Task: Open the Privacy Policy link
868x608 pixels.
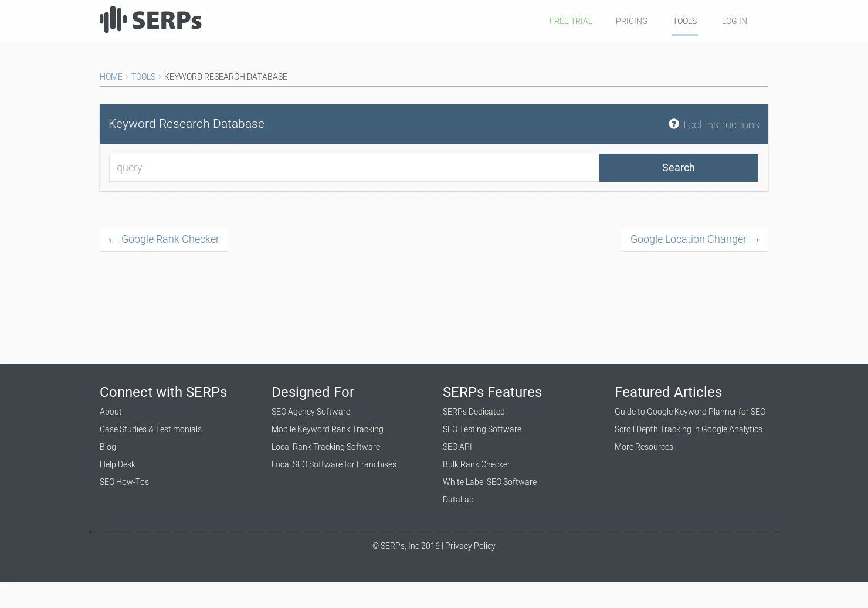Action: click(470, 546)
